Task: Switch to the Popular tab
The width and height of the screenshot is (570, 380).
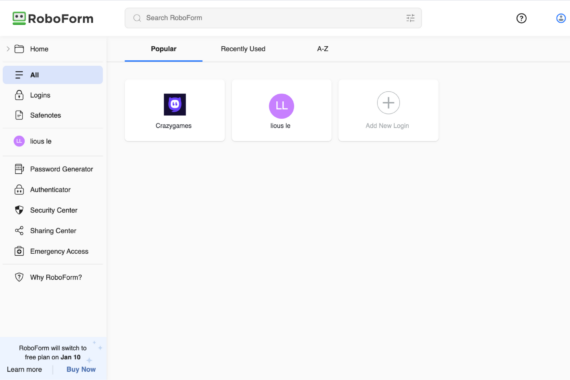Action: click(x=164, y=49)
